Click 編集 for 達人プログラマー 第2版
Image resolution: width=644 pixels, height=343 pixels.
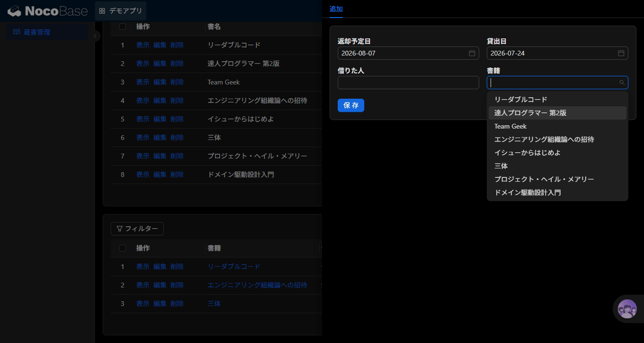point(160,64)
